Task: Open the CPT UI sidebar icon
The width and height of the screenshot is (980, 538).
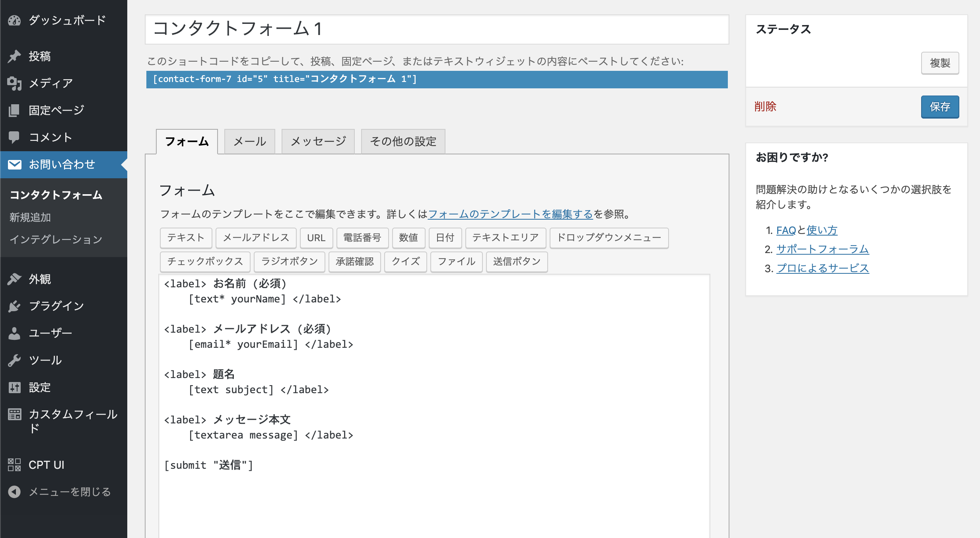Action: [15, 464]
